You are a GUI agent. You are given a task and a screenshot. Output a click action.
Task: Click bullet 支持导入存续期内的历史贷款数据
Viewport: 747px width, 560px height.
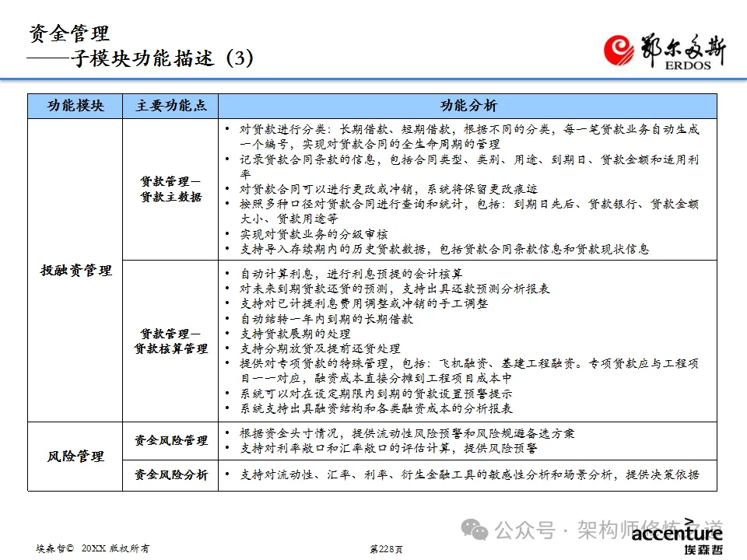[444, 249]
